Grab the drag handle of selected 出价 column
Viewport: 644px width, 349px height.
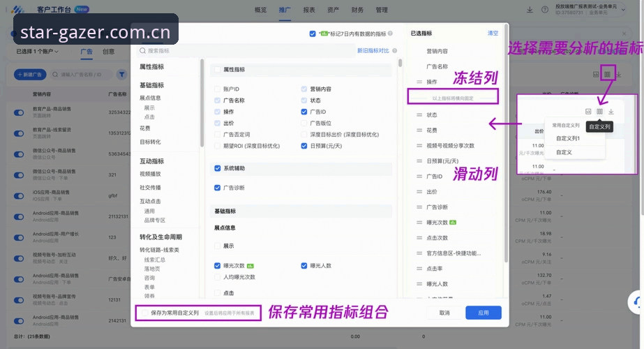click(419, 191)
